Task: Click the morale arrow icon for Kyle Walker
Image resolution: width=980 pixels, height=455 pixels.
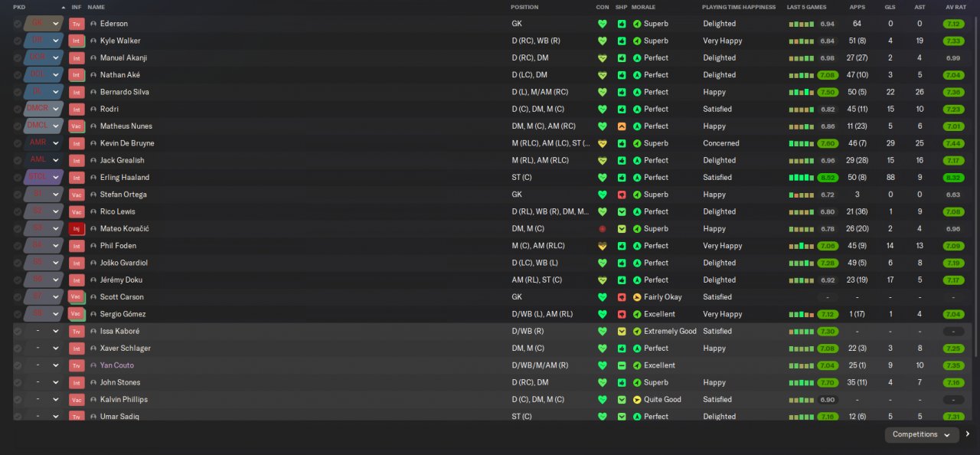Action: click(x=637, y=41)
